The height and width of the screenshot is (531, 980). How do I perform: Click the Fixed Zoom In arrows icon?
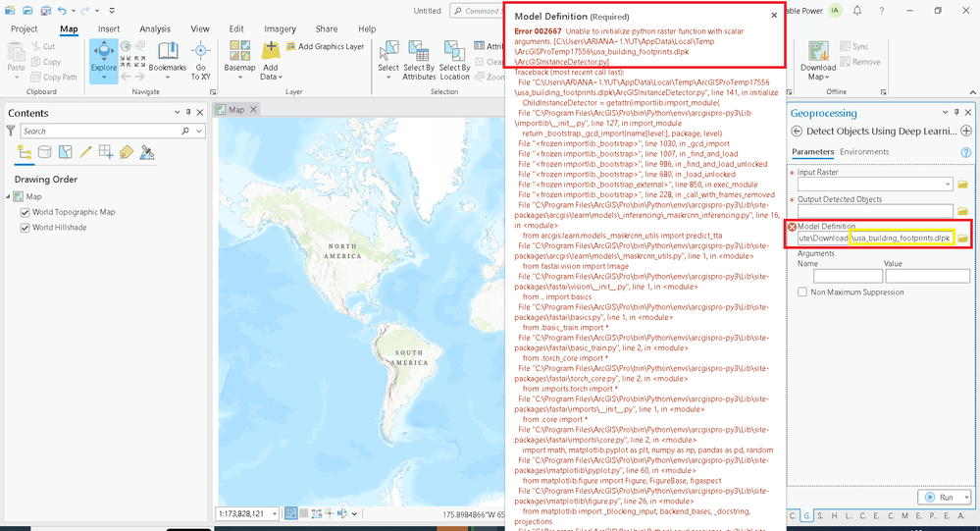(x=126, y=61)
